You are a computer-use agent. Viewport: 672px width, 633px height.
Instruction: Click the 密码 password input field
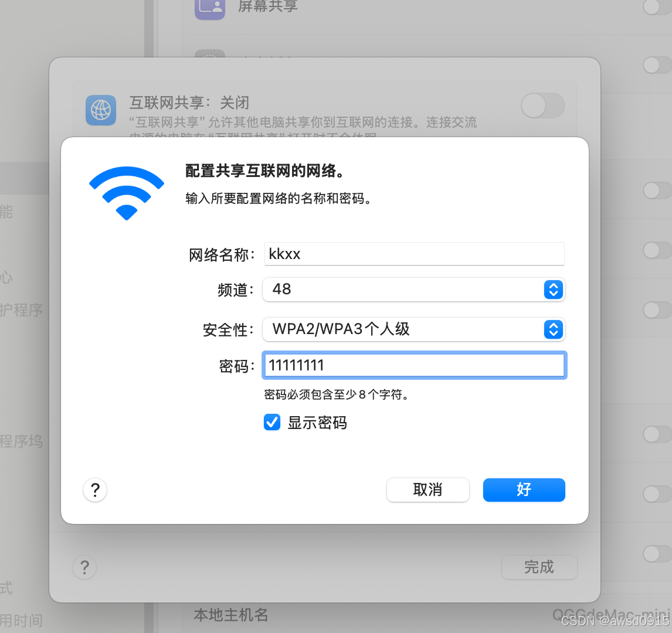[x=415, y=365]
